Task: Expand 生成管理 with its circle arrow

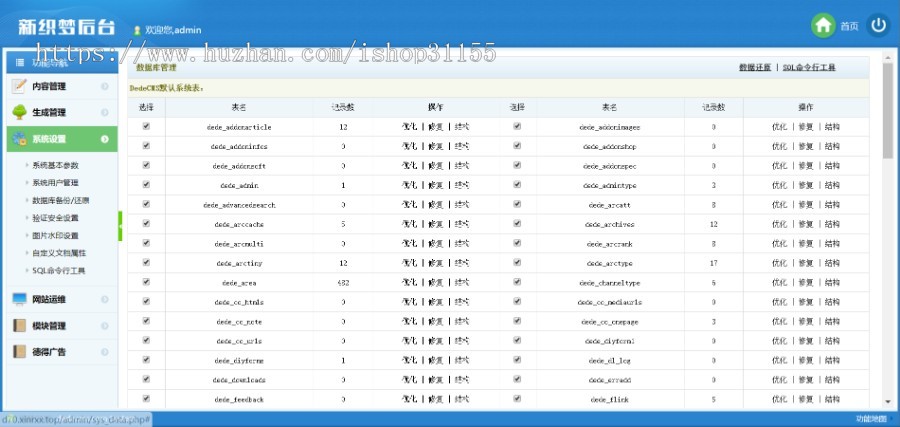Action: pyautogui.click(x=104, y=112)
